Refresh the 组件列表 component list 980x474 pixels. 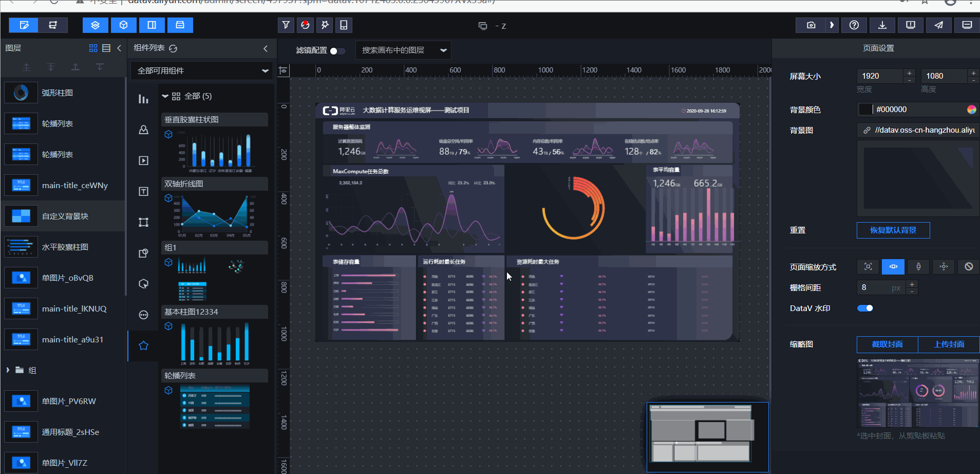[x=173, y=48]
